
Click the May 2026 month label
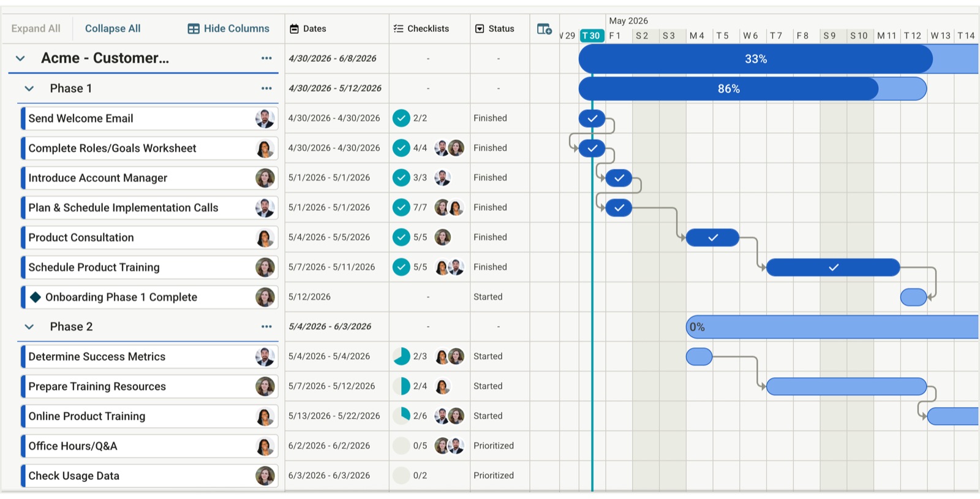pos(628,21)
